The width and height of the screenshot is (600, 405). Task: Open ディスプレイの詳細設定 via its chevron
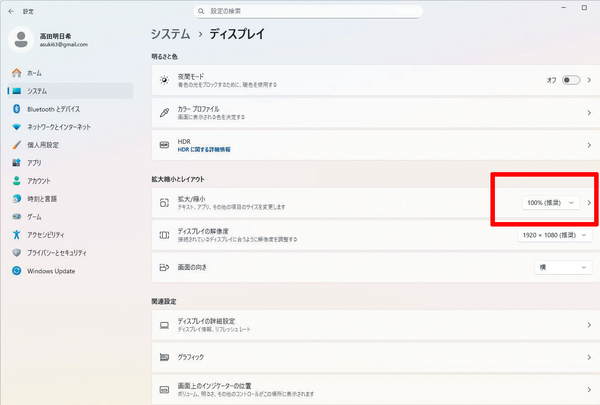(x=589, y=325)
